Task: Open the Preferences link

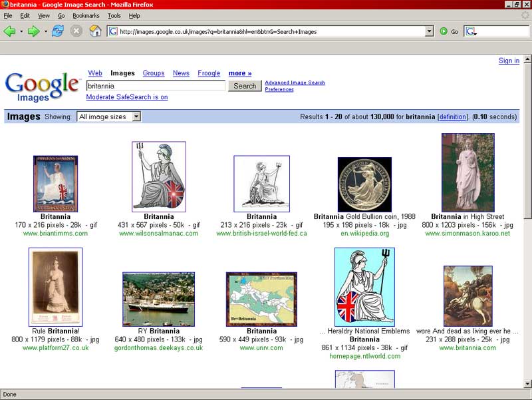Action: coord(279,89)
